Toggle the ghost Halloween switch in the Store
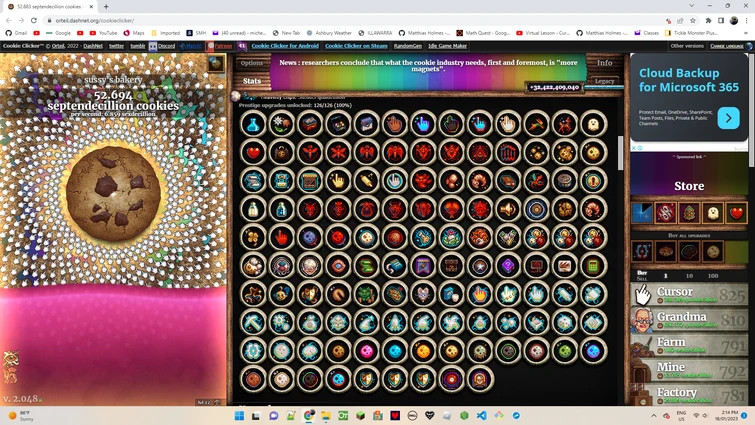Screen dimensions: 755x425 (713, 213)
